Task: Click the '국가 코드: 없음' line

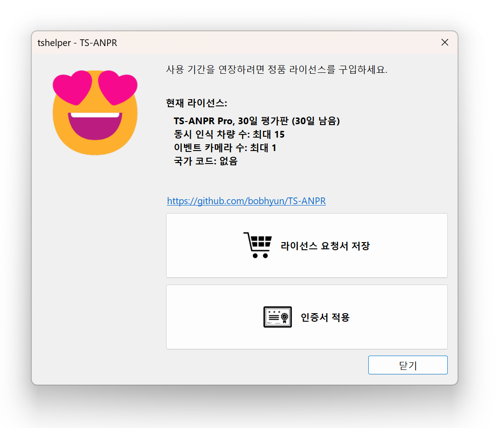Action: 206,161
